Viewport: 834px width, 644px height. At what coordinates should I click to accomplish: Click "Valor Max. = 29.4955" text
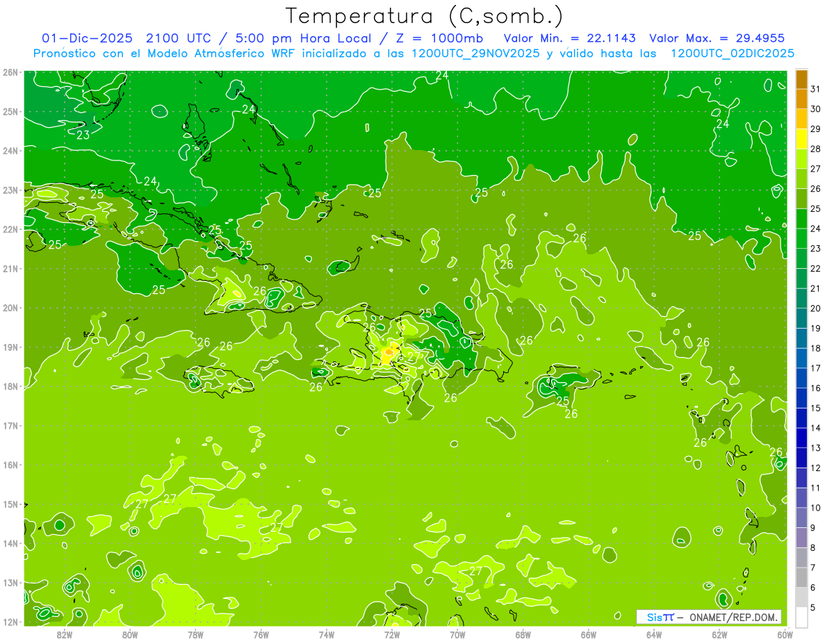[x=717, y=38]
